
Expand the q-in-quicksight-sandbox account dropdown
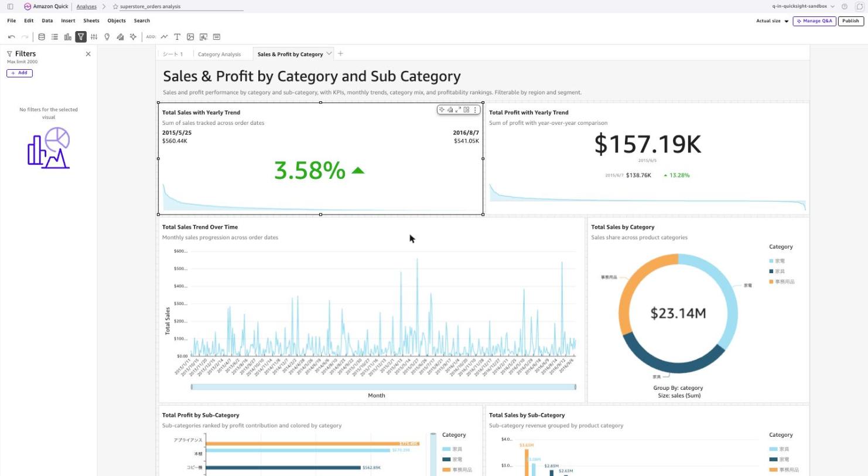pos(804,6)
